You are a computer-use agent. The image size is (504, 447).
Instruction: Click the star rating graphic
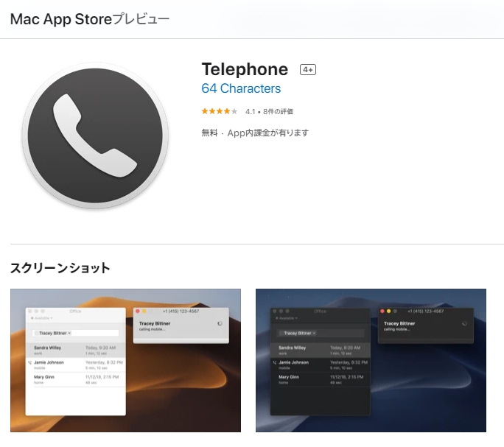220,111
